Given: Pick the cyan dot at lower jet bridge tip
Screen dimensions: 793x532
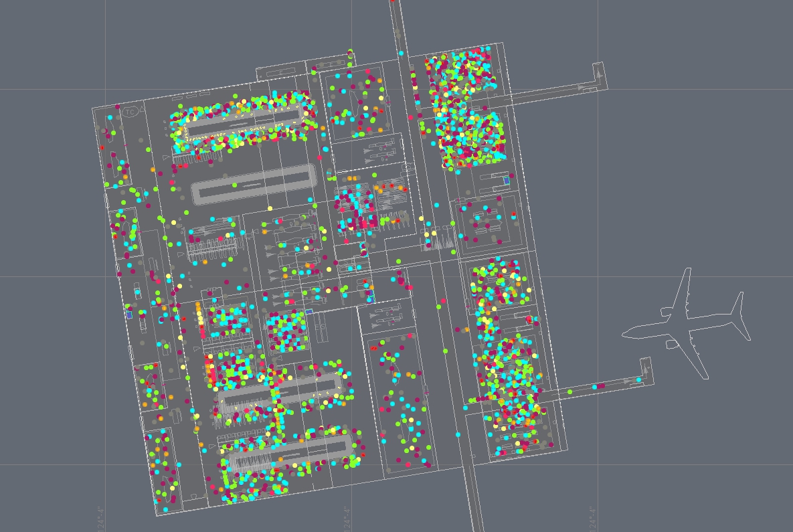Looking at the screenshot, I should 638,379.
